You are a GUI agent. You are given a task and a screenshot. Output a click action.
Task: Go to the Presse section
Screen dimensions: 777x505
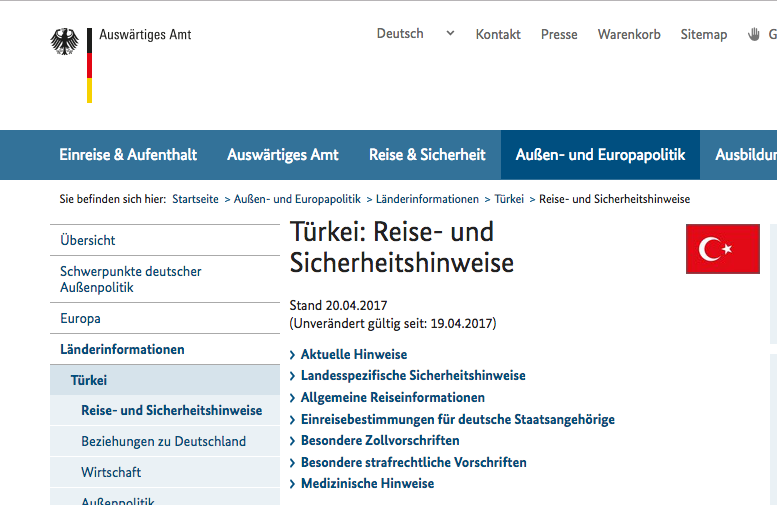point(559,34)
